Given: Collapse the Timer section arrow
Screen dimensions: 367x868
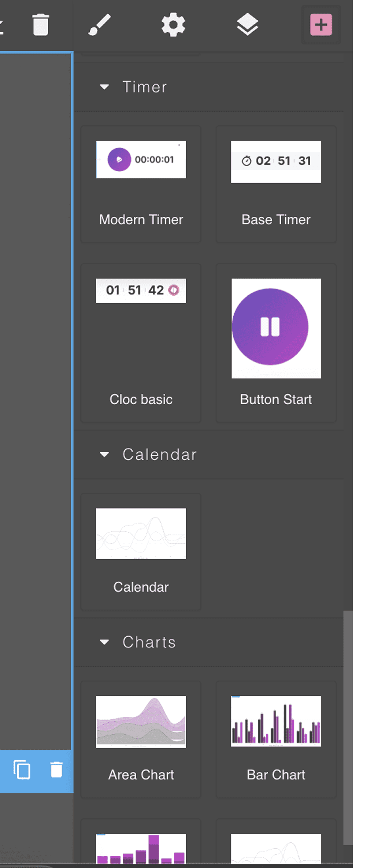Looking at the screenshot, I should (104, 87).
